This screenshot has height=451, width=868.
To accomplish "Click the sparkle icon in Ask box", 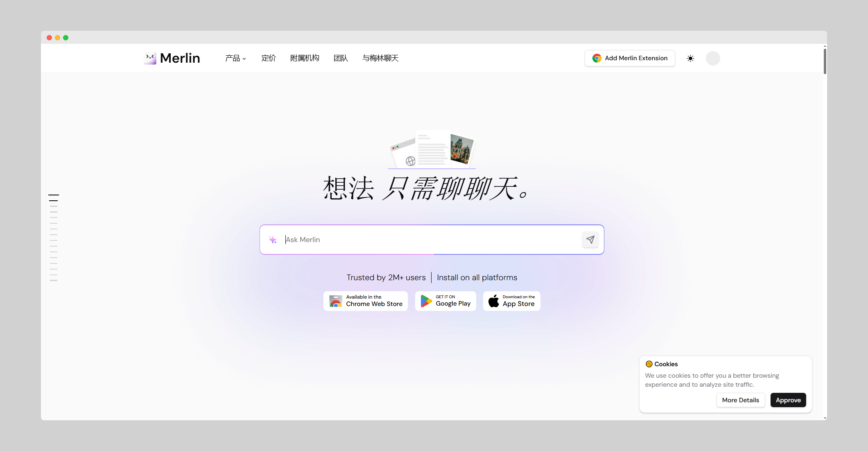I will pyautogui.click(x=273, y=240).
